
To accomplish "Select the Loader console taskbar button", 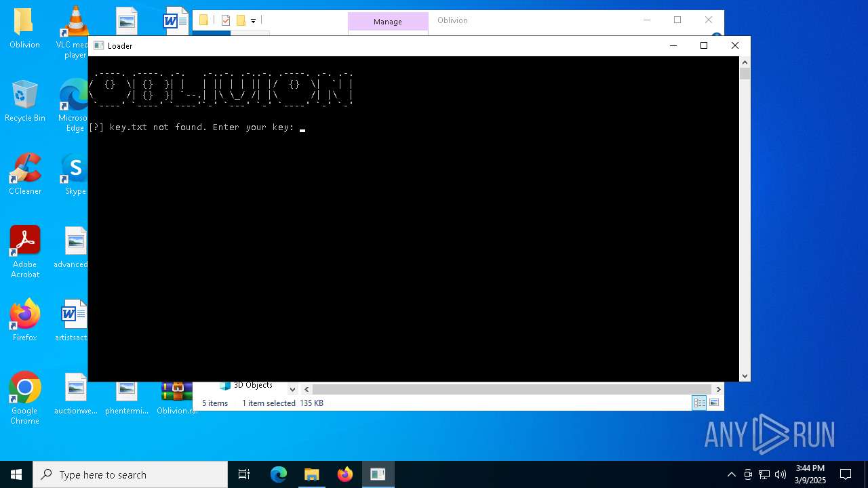I will coord(378,474).
